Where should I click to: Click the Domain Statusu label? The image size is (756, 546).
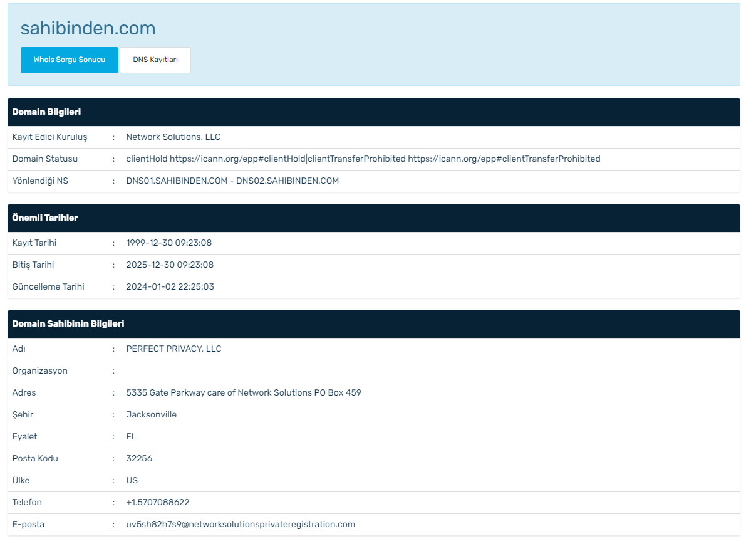click(45, 159)
